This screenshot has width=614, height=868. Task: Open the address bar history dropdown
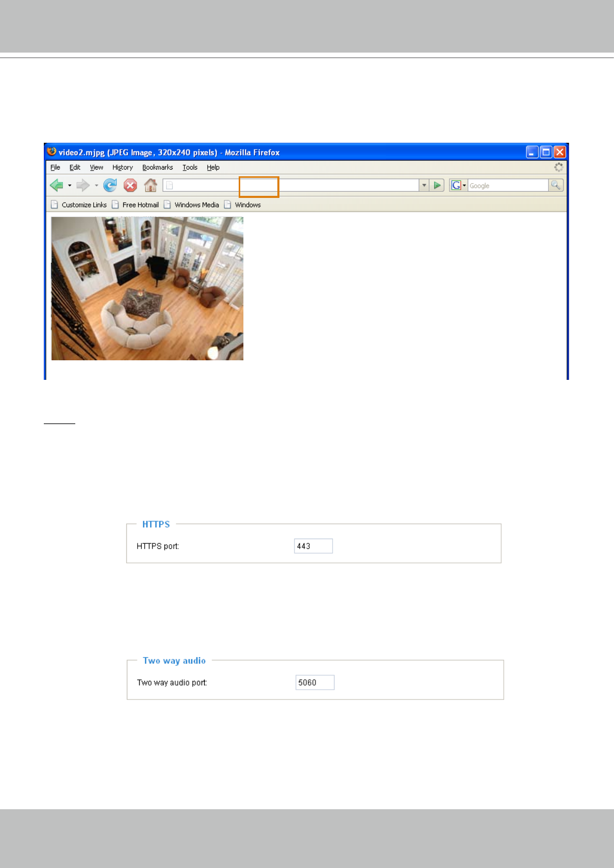(424, 185)
